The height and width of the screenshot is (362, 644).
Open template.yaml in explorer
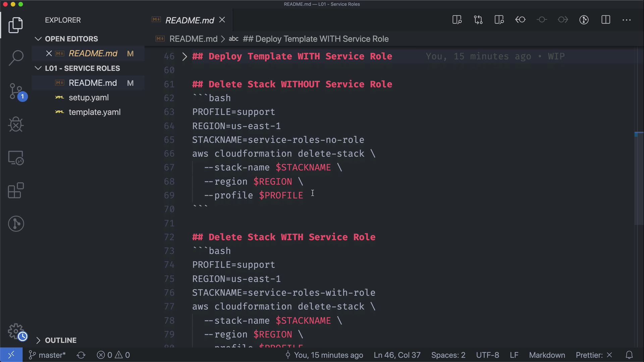point(94,112)
